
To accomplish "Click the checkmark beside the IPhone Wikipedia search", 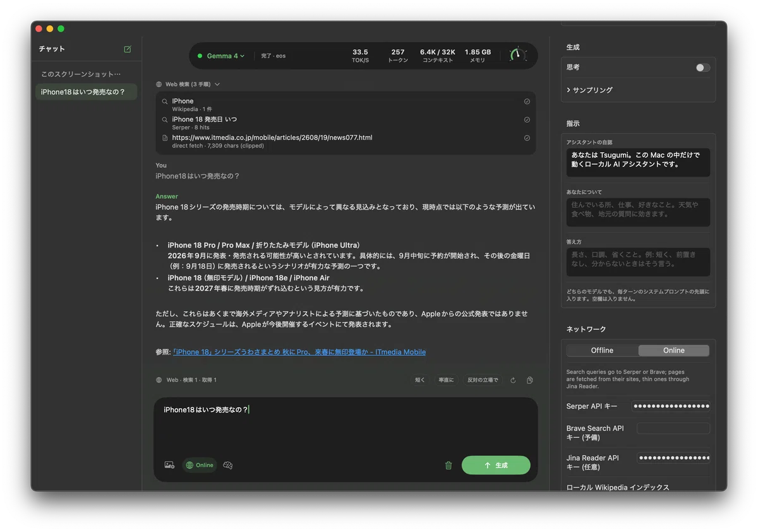I will [527, 102].
